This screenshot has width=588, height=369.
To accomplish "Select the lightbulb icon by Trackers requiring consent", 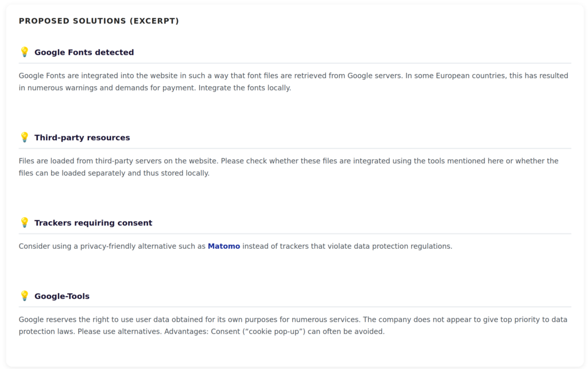I will tap(24, 222).
